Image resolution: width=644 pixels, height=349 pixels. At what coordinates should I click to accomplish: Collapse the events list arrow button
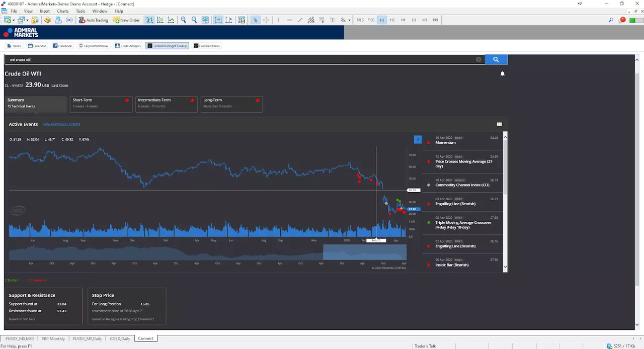[418, 139]
